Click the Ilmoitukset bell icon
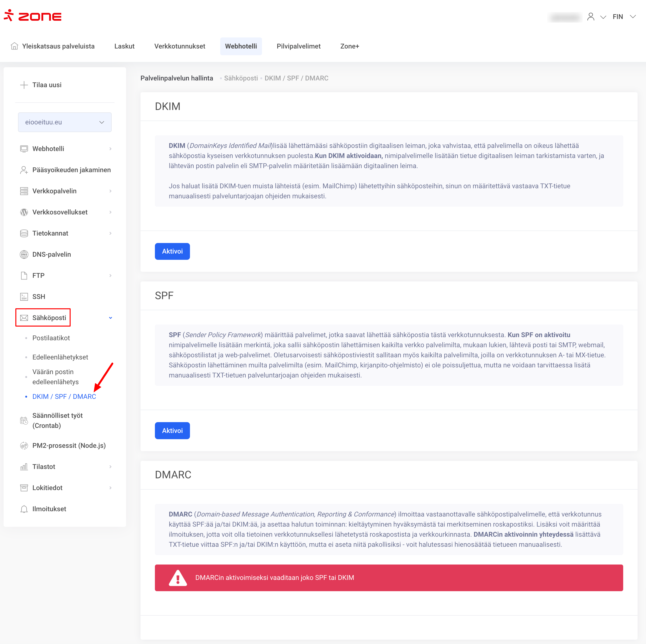This screenshot has width=646, height=644. point(24,509)
